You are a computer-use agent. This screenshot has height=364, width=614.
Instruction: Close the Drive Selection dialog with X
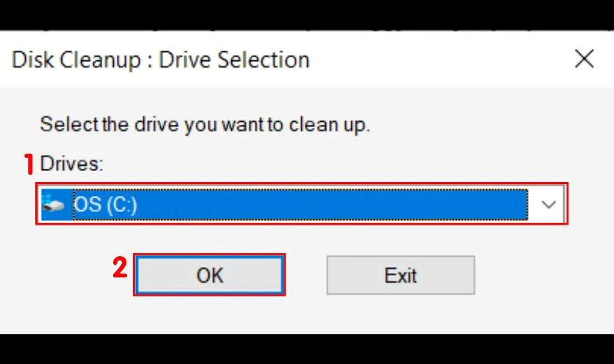(x=584, y=59)
